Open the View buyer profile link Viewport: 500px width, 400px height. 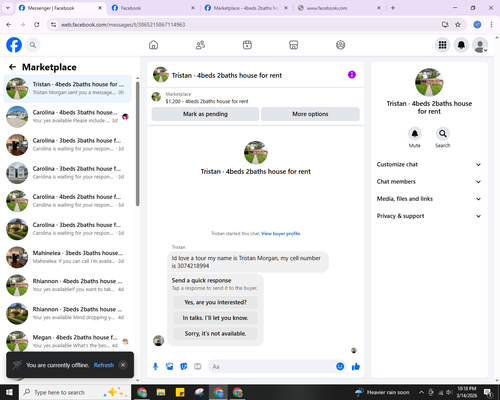pos(281,234)
